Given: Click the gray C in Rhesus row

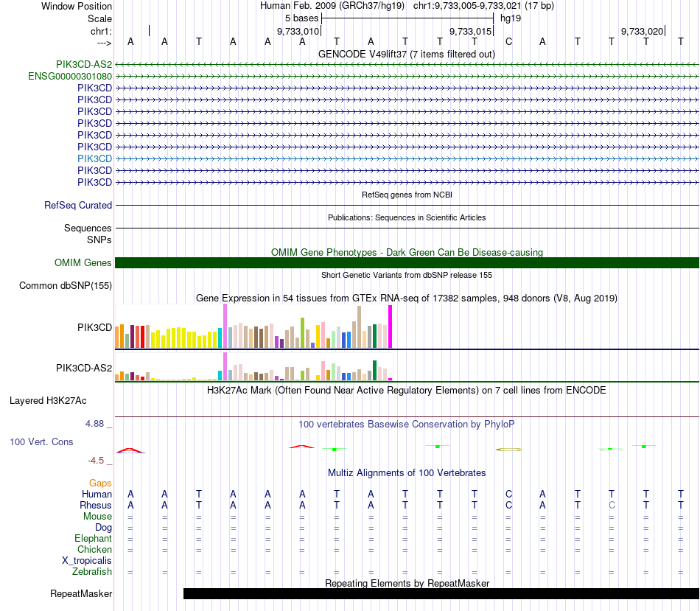Looking at the screenshot, I should 612,505.
